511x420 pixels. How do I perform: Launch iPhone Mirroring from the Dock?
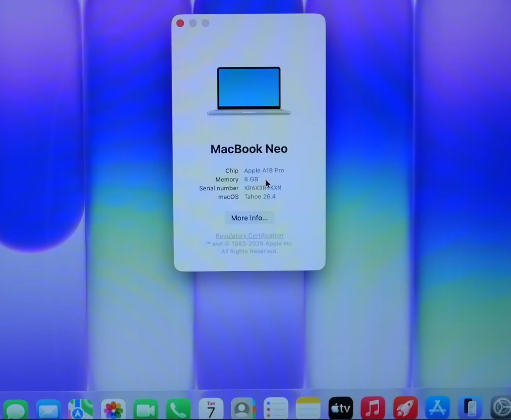pyautogui.click(x=470, y=408)
